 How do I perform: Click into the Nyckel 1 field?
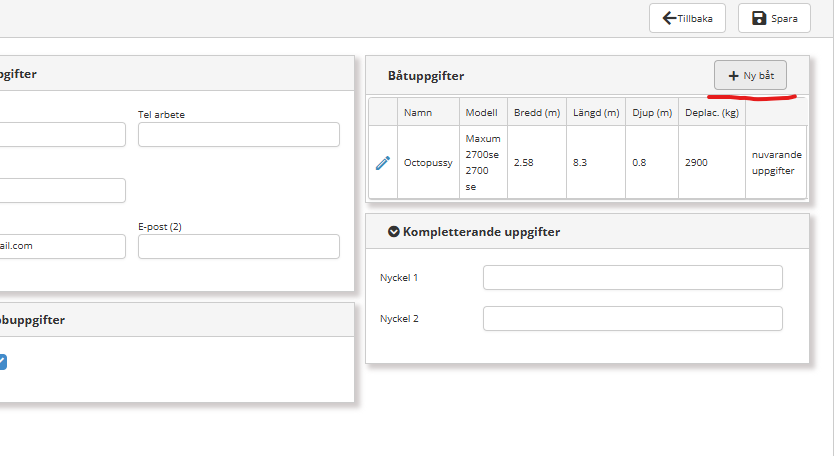632,277
